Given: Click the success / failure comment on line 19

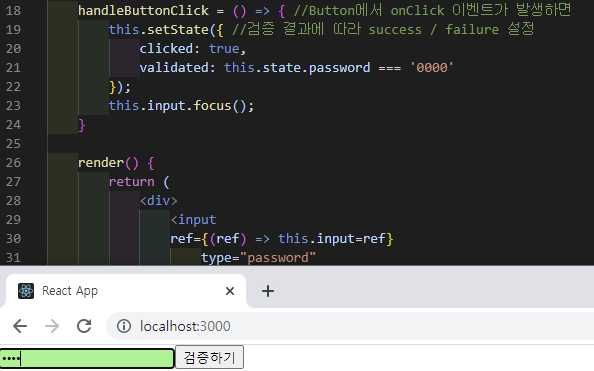Looking at the screenshot, I should 383,29.
